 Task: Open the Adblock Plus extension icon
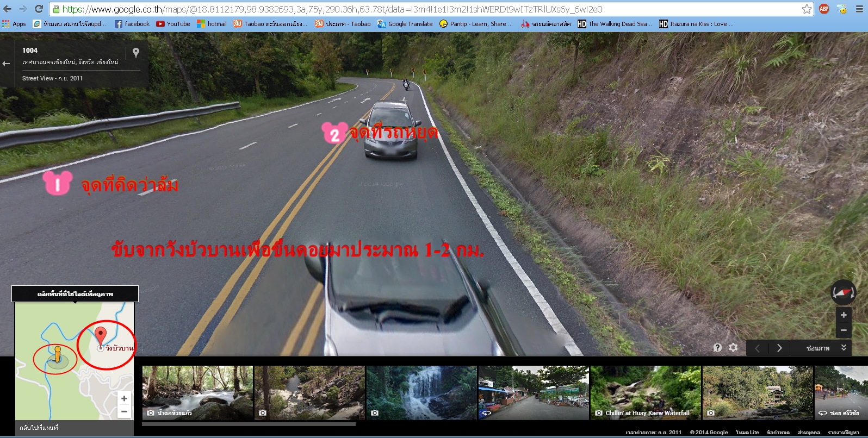tap(824, 9)
